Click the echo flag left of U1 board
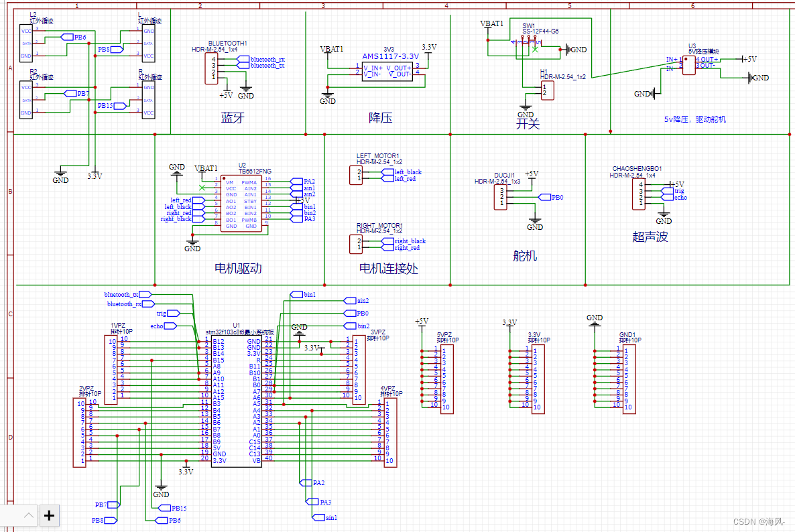795x532 pixels. coord(164,326)
